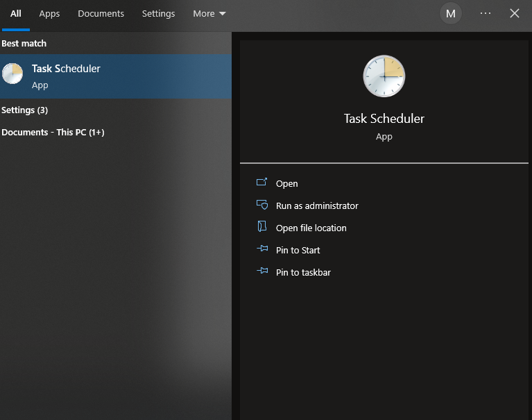Select the Task Scheduler best match result
This screenshot has height=420, width=532.
pos(116,76)
